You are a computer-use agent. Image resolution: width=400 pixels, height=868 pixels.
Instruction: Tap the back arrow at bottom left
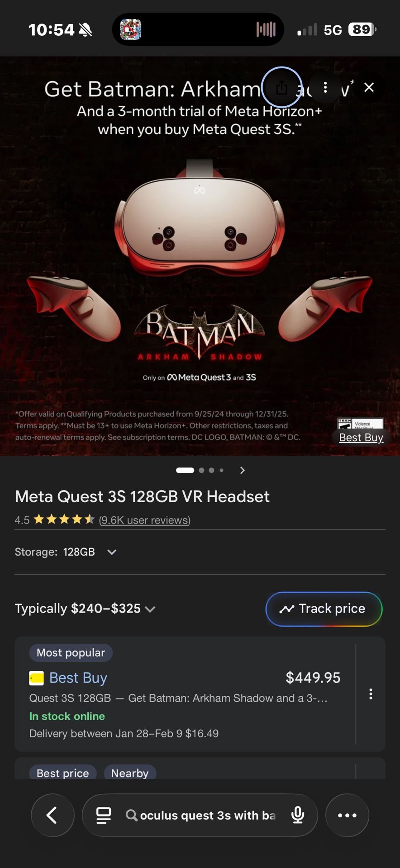tap(52, 816)
